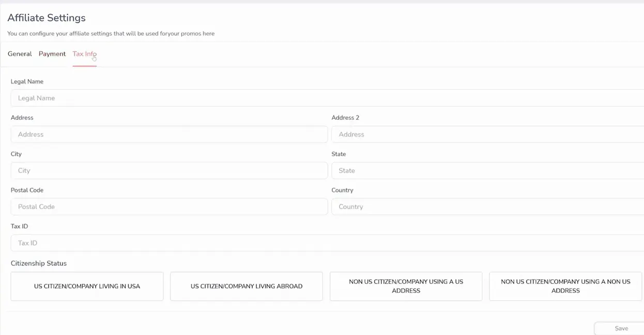Click into the City field

coord(169,170)
